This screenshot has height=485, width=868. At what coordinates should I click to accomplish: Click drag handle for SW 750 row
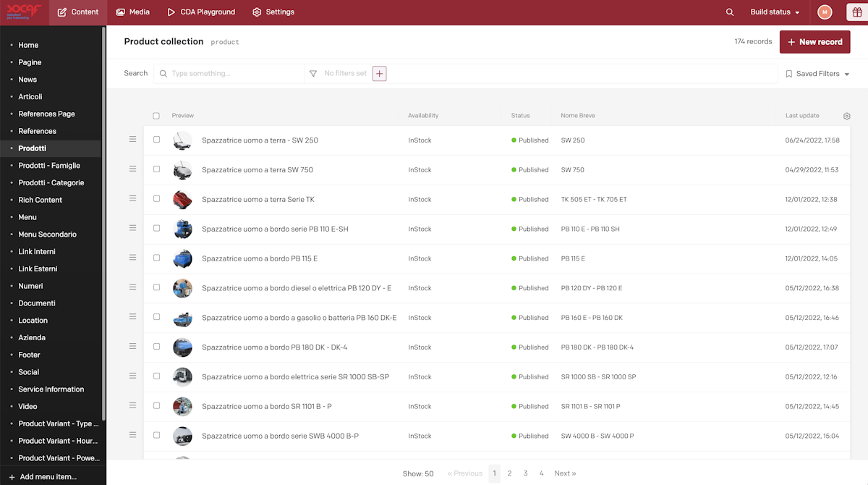pyautogui.click(x=132, y=169)
